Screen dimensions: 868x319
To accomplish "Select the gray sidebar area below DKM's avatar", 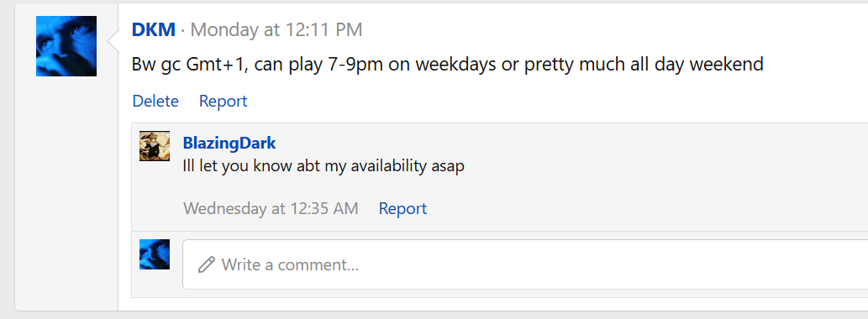I will [x=66, y=194].
